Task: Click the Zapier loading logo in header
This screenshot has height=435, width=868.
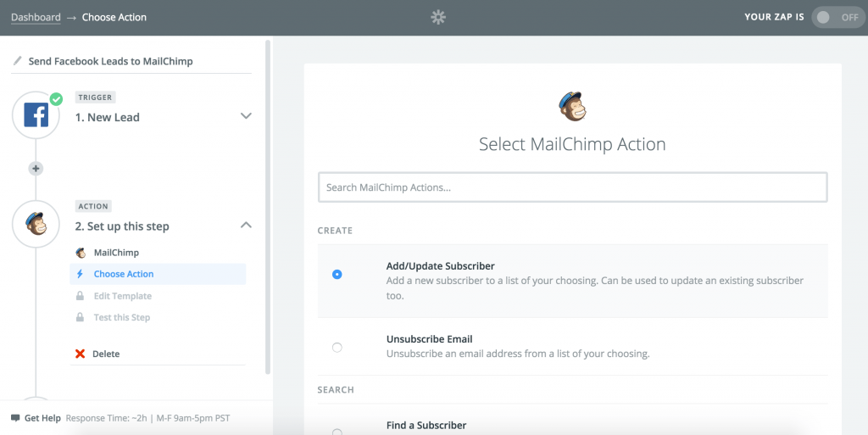Action: coord(438,17)
